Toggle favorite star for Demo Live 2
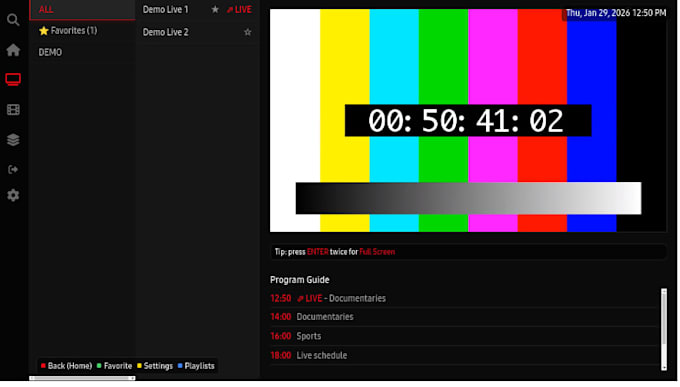The image size is (680, 387). pyautogui.click(x=248, y=32)
